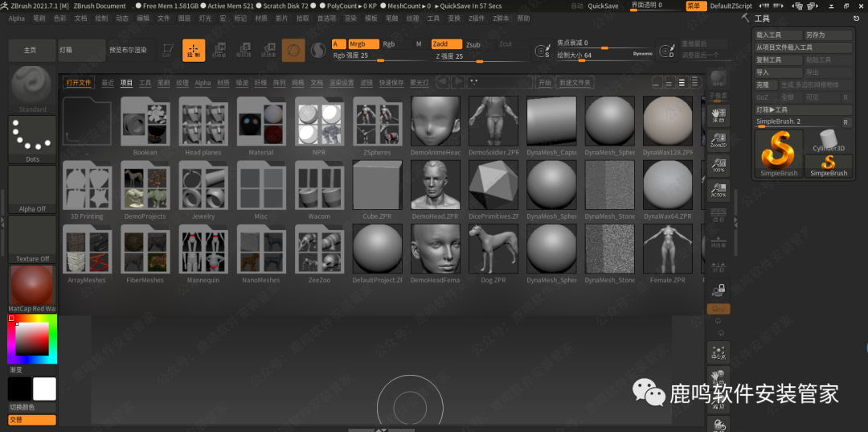Choose the MatCap Red Wax material sphere
Image resolution: width=868 pixels, height=432 pixels.
click(32, 286)
